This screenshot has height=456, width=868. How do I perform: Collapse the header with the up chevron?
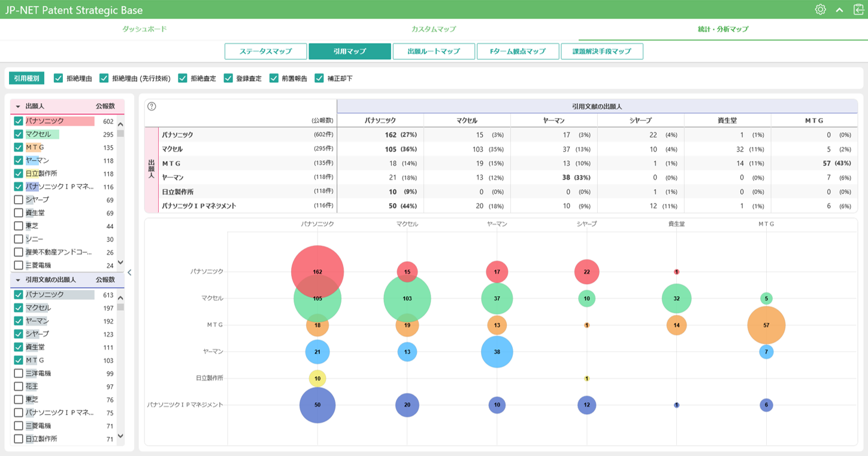840,10
